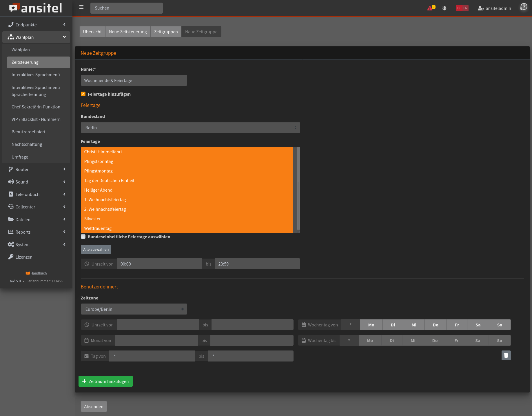
Task: Enable Bundeseinheitliche Feiertage auswählen checkbox
Action: (x=83, y=237)
